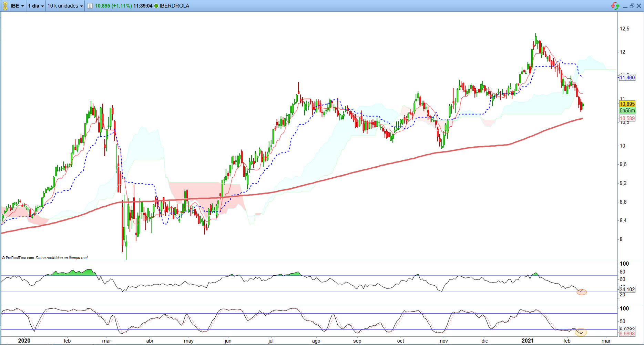The width and height of the screenshot is (644, 345).
Task: Click the yellow ellipse marker on stochastic panel
Action: point(581,333)
